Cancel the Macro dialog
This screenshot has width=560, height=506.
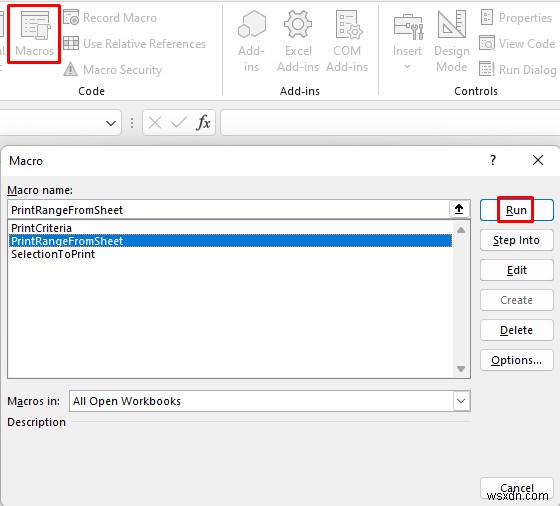517,488
